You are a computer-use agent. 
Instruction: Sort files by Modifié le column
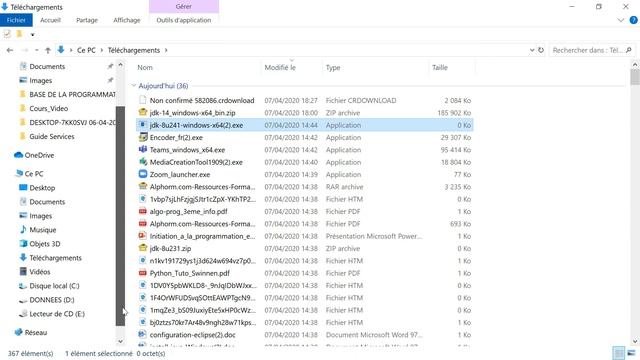pos(280,68)
